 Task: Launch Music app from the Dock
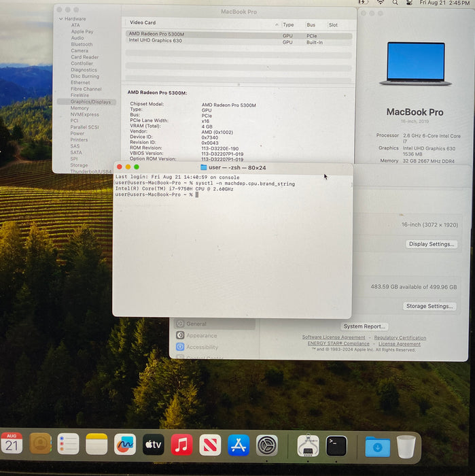(181, 445)
